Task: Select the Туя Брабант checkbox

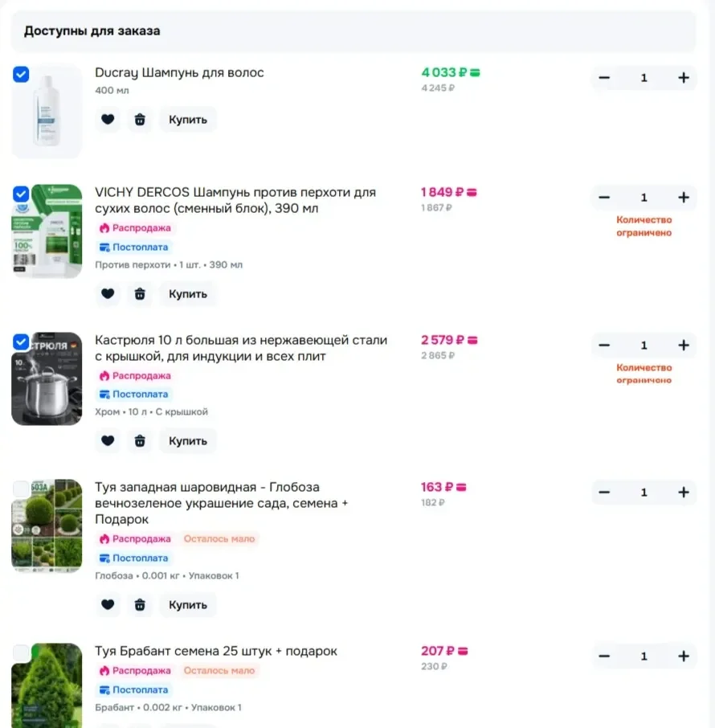Action: (x=21, y=652)
